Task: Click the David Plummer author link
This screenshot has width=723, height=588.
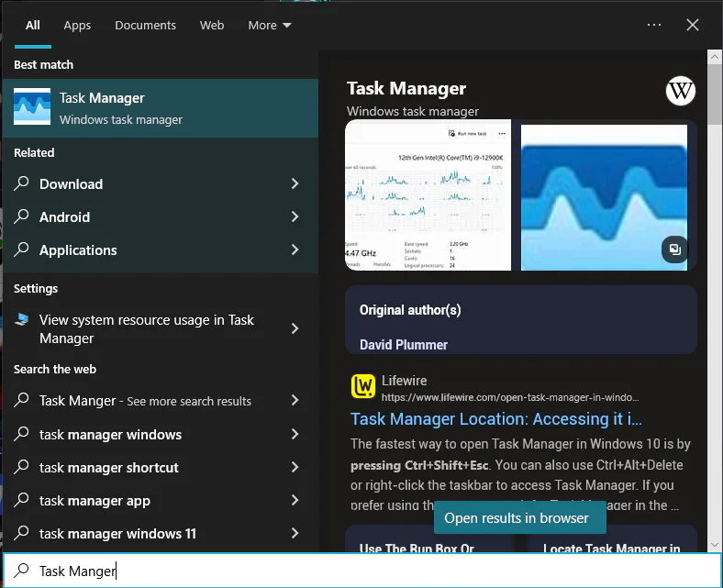Action: [x=404, y=345]
